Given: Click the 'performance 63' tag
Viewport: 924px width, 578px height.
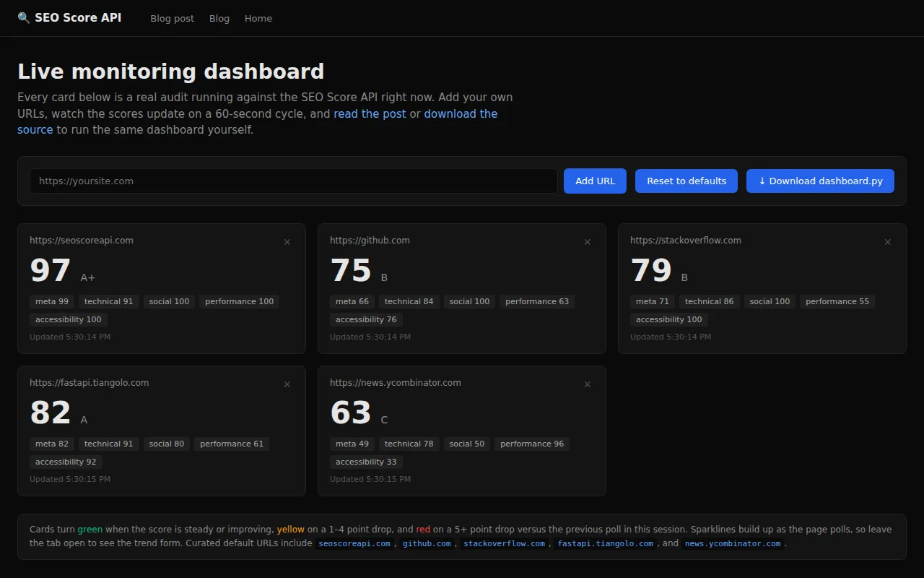Looking at the screenshot, I should coord(537,301).
